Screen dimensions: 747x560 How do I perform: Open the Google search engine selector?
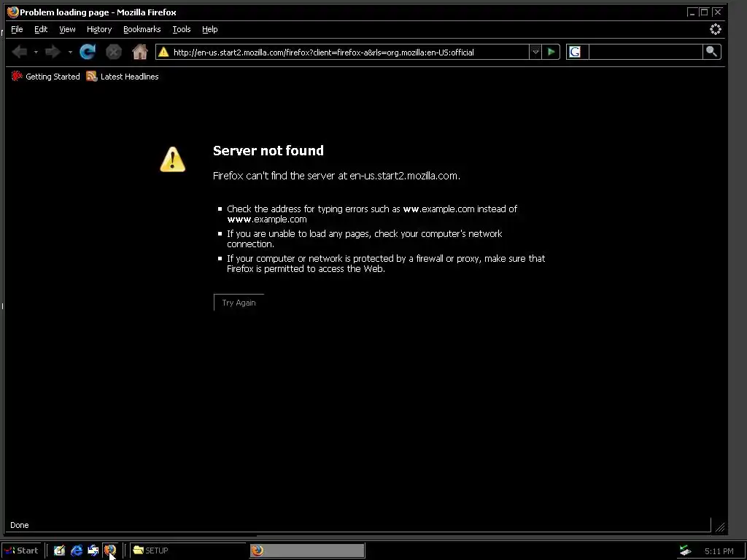coord(576,52)
